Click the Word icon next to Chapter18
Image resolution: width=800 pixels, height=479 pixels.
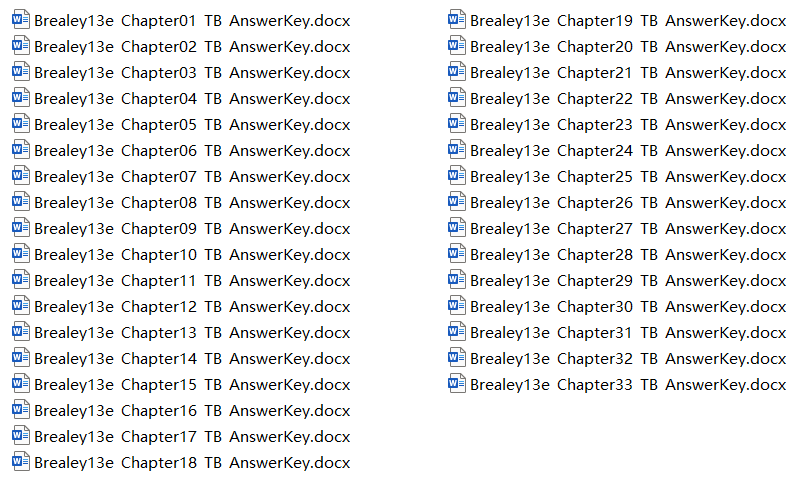[x=20, y=462]
